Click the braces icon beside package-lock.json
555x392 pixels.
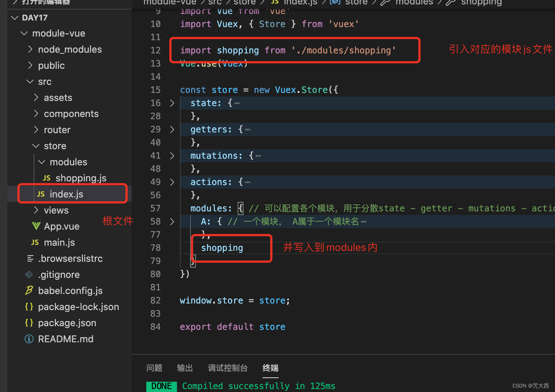pyautogui.click(x=29, y=306)
